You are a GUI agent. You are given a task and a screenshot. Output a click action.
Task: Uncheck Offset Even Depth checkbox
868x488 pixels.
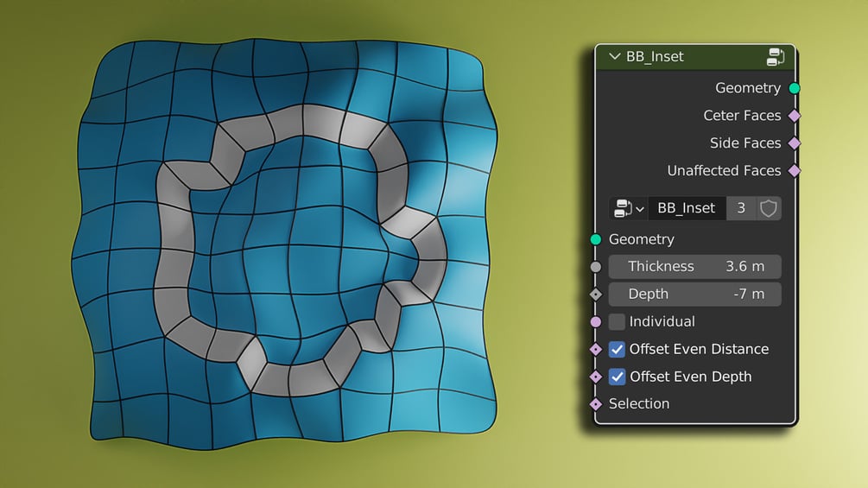(x=617, y=377)
